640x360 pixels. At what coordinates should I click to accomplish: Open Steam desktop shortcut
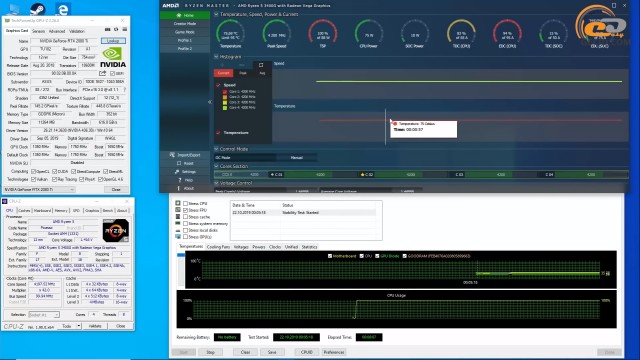pyautogui.click(x=38, y=8)
